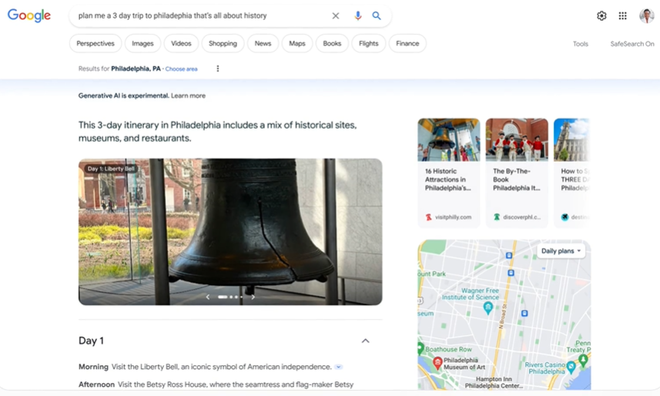Click the Philadelphia, PA results location text
The width and height of the screenshot is (660, 396).
click(136, 69)
